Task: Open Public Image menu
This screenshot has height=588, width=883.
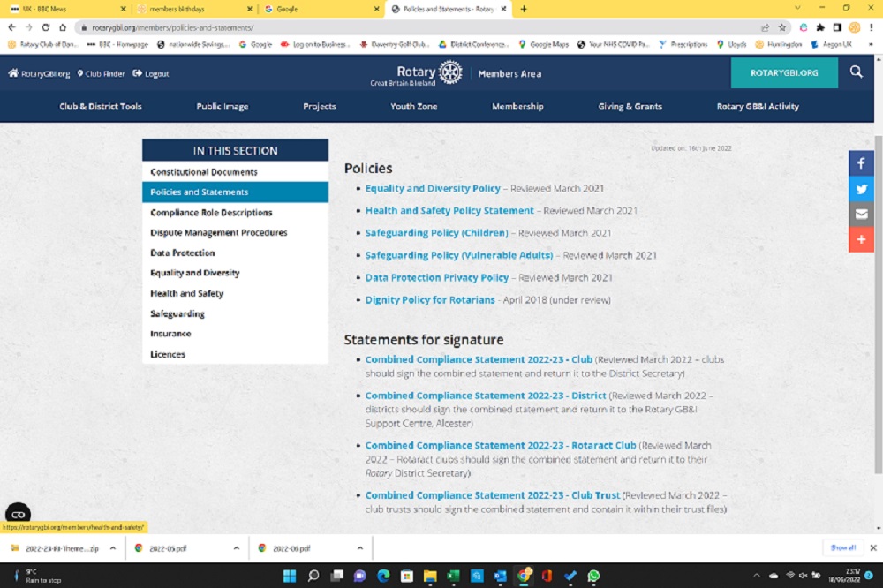Action: 222,107
